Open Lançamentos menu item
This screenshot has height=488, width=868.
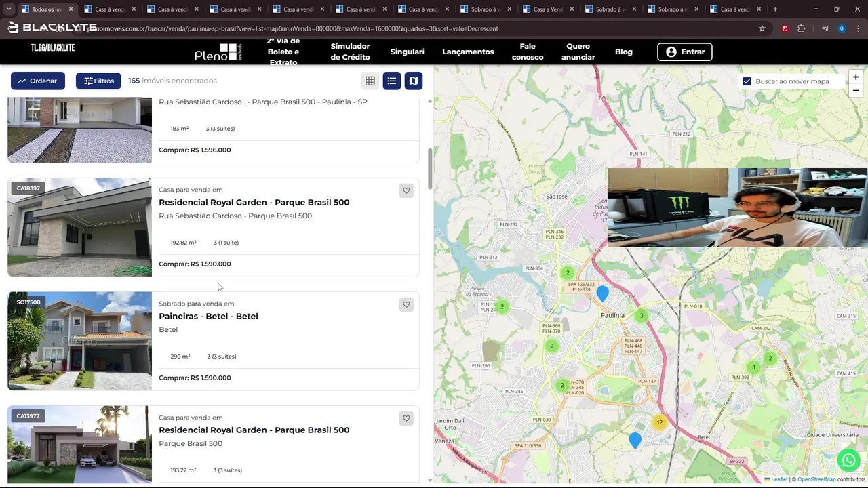[468, 52]
